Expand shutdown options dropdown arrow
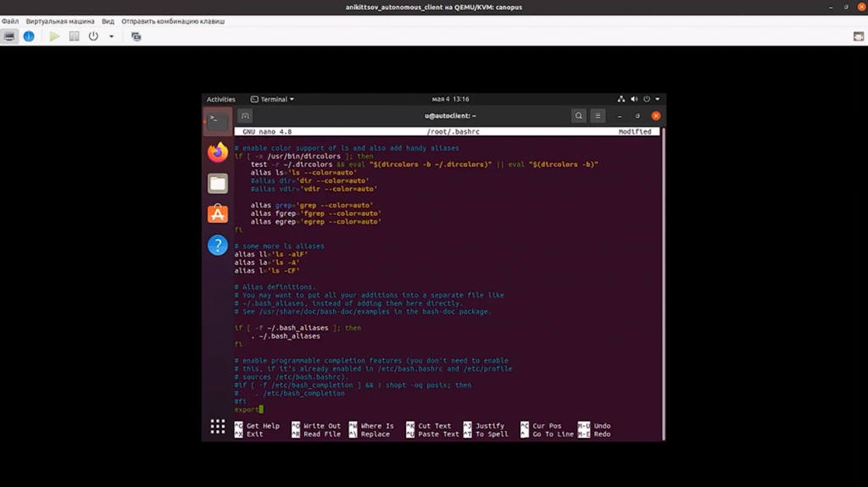This screenshot has height=487, width=868. pyautogui.click(x=111, y=36)
